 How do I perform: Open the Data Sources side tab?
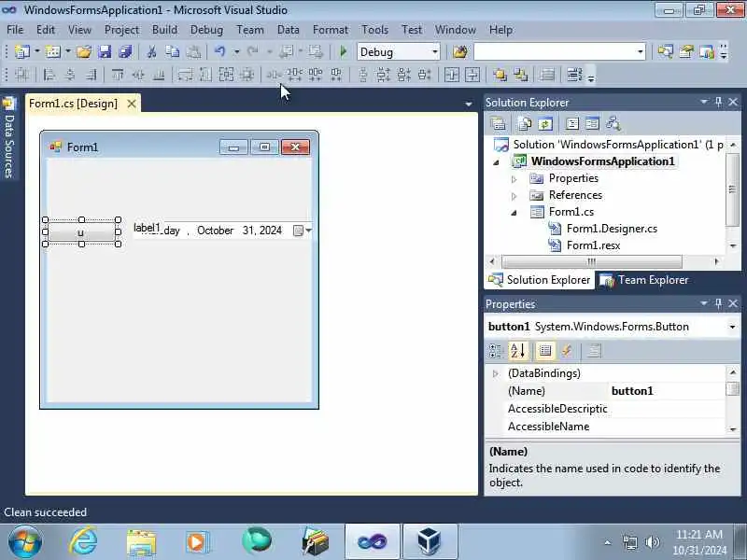click(9, 138)
